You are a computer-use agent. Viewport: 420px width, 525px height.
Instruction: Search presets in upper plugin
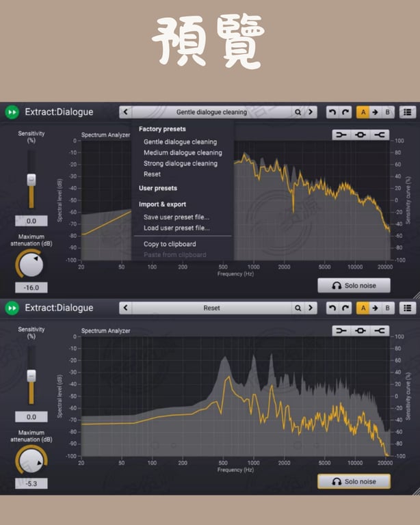(x=298, y=112)
